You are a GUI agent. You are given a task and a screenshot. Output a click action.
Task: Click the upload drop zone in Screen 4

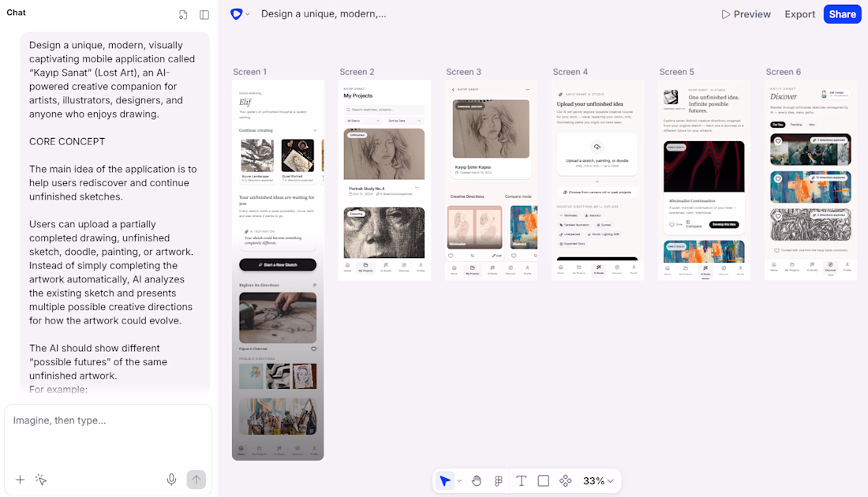tap(597, 155)
